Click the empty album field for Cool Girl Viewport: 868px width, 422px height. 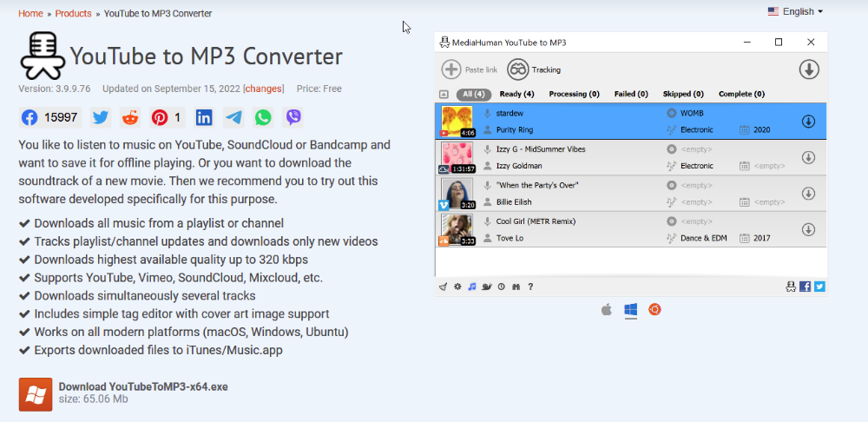tap(696, 221)
